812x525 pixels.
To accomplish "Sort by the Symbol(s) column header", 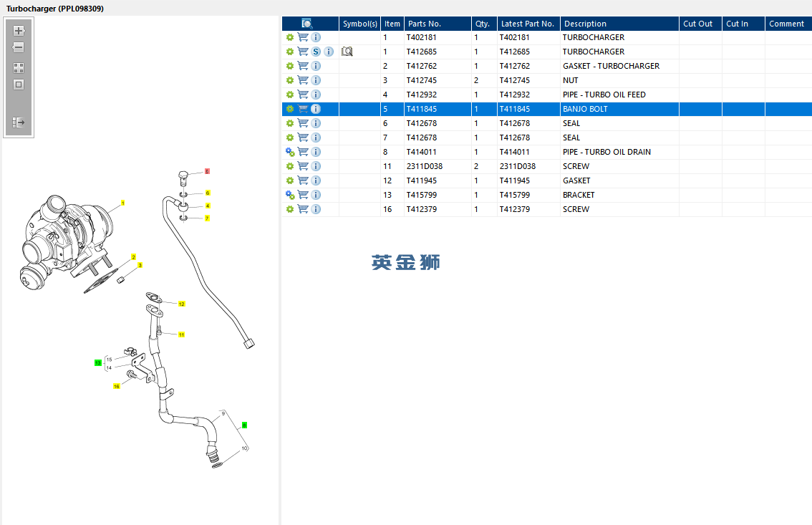I will coord(360,24).
